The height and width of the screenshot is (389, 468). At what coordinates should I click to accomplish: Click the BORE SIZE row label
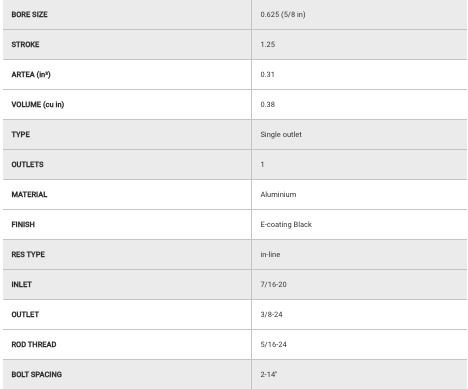coord(29,14)
